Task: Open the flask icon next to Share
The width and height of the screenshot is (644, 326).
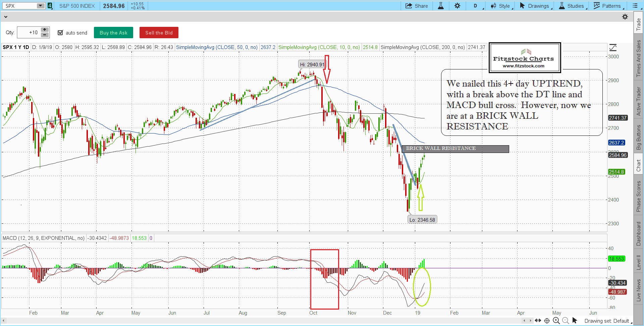Action: point(441,6)
